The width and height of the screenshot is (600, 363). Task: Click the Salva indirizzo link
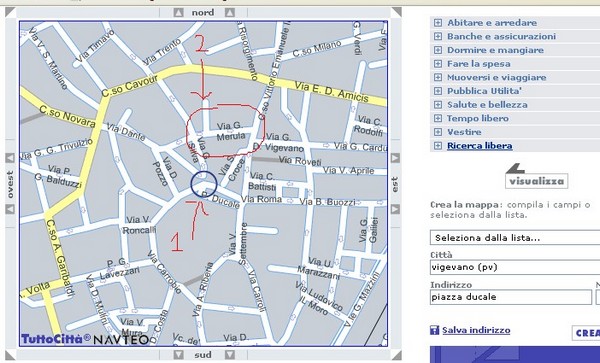(476, 330)
